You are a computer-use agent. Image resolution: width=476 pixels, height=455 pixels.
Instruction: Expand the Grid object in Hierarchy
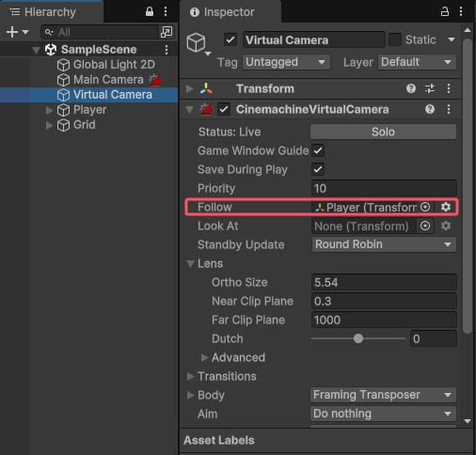49,125
